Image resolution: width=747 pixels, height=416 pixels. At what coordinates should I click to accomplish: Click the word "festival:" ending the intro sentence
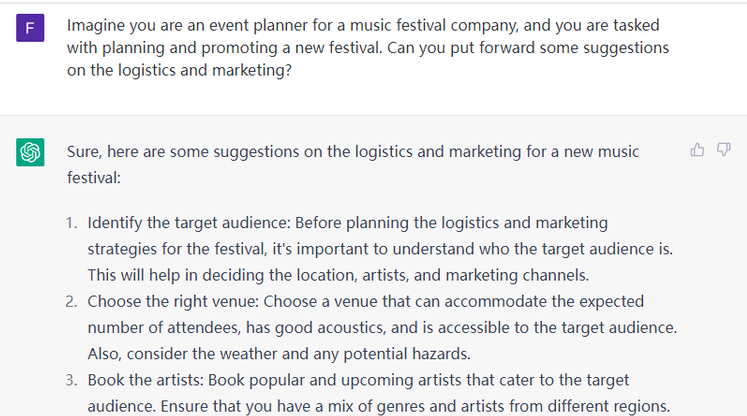(x=93, y=179)
